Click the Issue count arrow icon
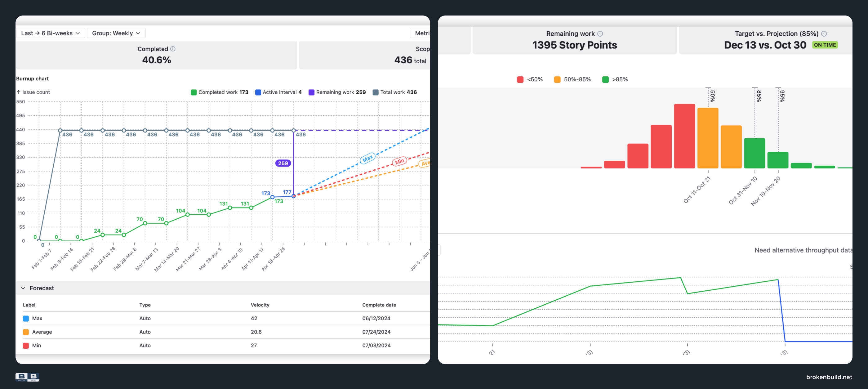This screenshot has height=389, width=868. [x=19, y=92]
